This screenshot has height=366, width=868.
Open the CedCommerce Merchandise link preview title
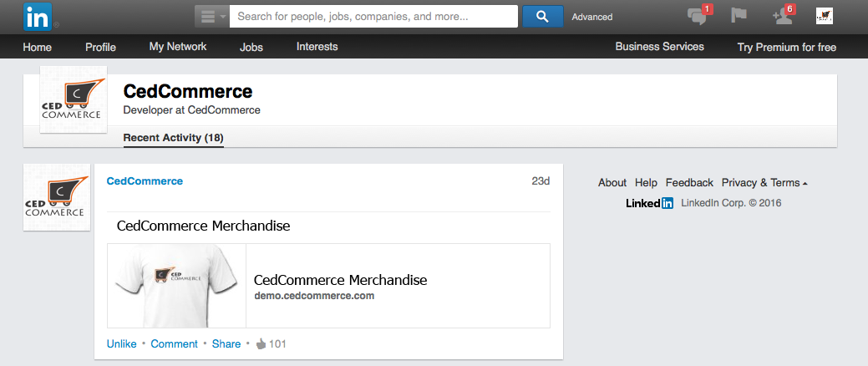pos(341,280)
